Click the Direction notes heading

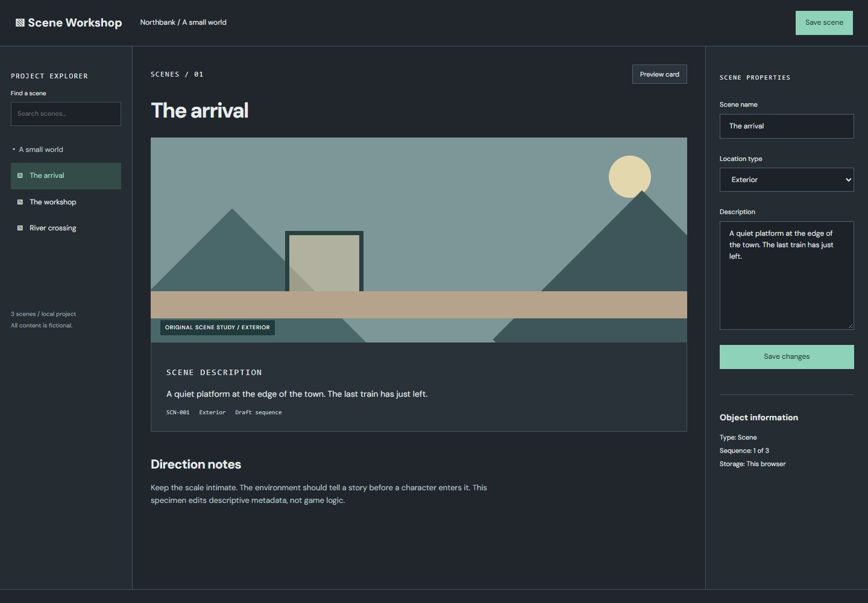196,464
